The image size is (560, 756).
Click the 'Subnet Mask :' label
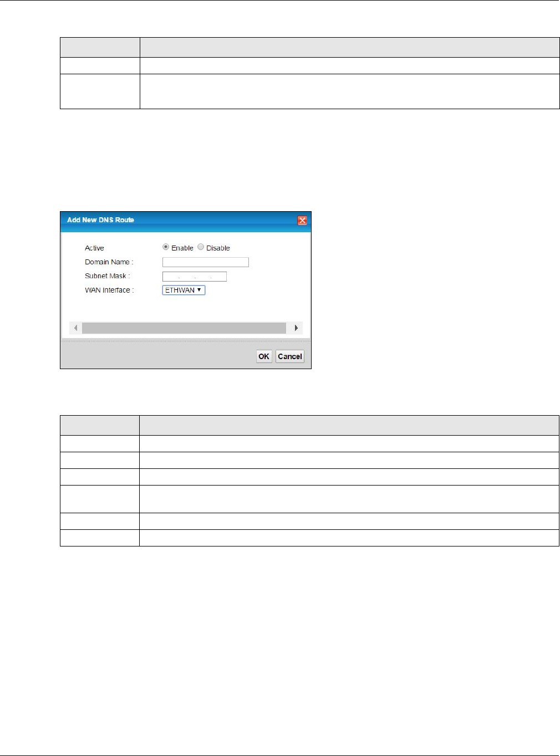click(108, 276)
